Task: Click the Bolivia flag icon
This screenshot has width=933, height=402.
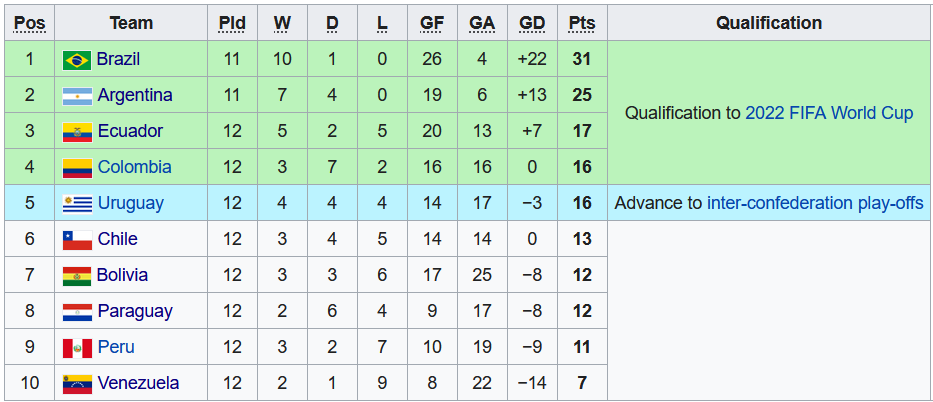Action: 77,276
